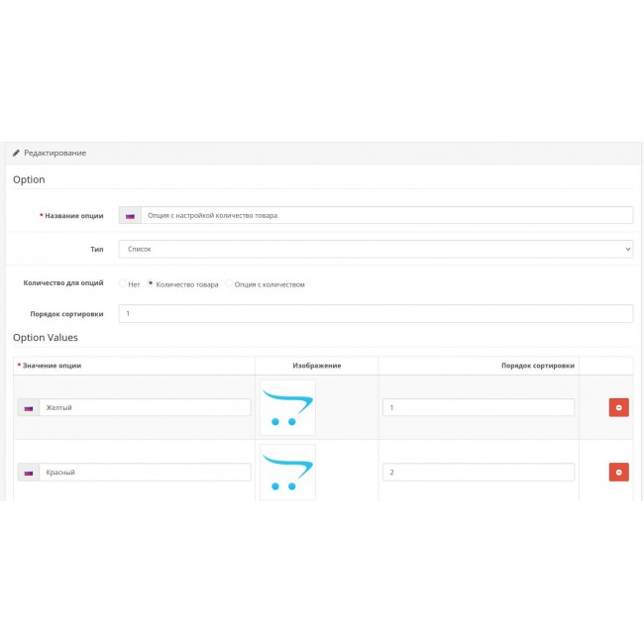Click the Название опции text field
The height and width of the screenshot is (644, 644).
(386, 215)
